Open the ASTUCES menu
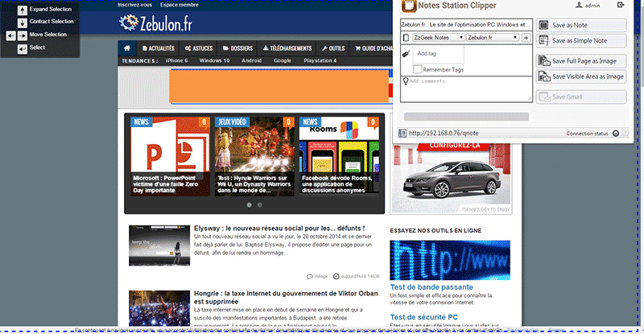The width and height of the screenshot is (644, 334). point(199,48)
